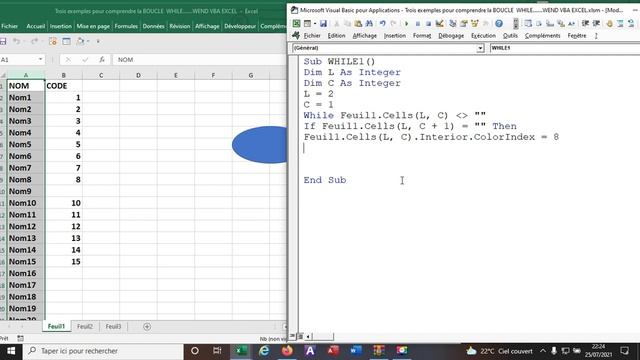The width and height of the screenshot is (640, 360).
Task: Toggle Design Mode icon in VBA toolbar
Action: click(440, 24)
